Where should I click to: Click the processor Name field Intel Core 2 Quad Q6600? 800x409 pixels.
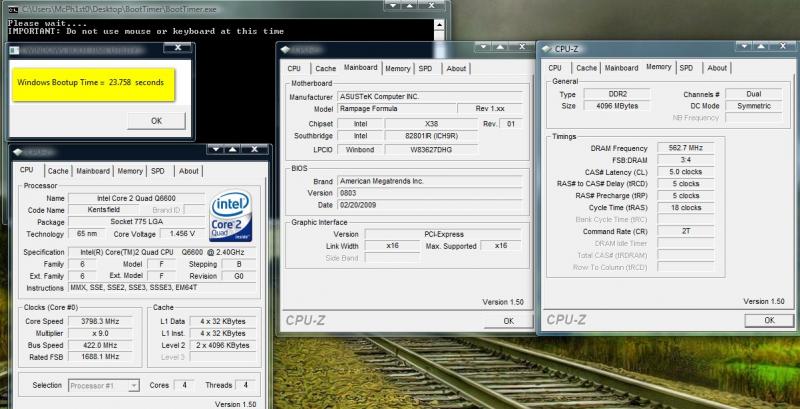[x=136, y=198]
